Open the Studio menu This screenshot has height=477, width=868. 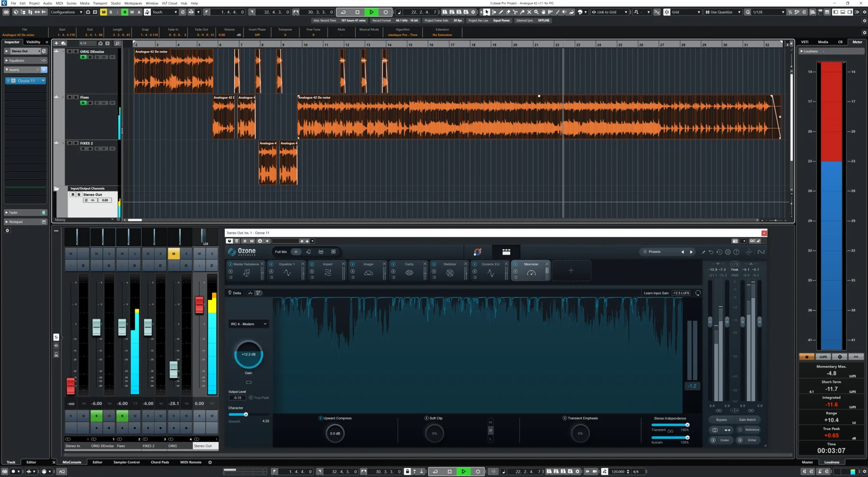[x=116, y=3]
